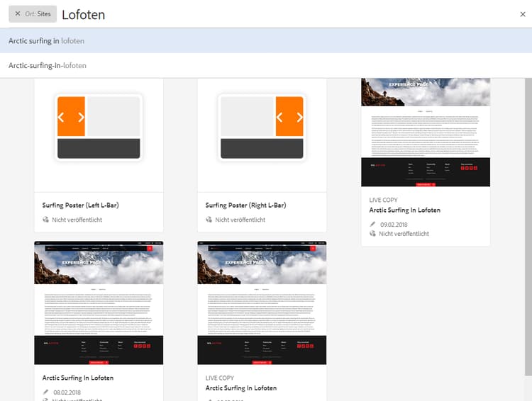Click 'LIVE COPY' label above 09.02.2018 card title

pyautogui.click(x=383, y=200)
